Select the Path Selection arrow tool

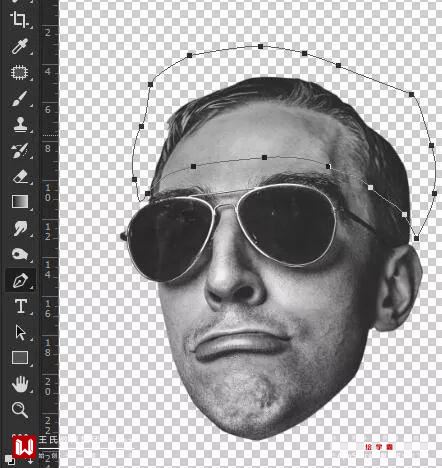(21, 332)
